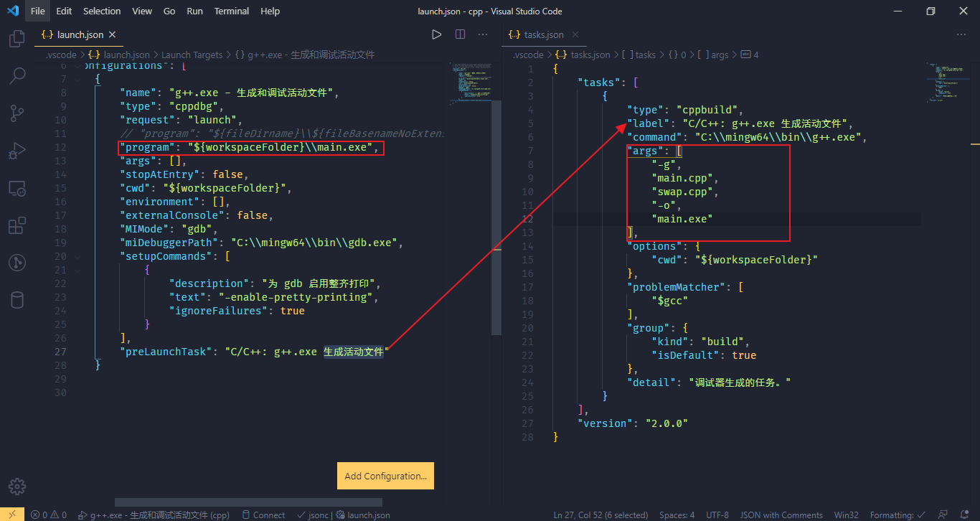This screenshot has width=980, height=521.
Task: Open the Extensions view
Action: [17, 227]
